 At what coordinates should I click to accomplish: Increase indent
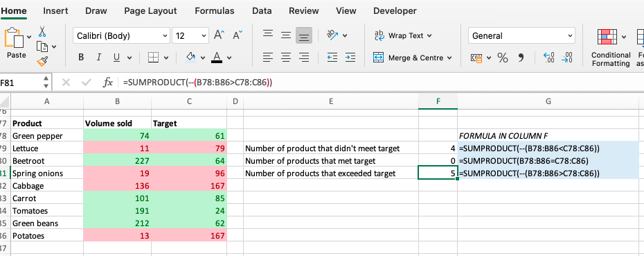point(350,58)
